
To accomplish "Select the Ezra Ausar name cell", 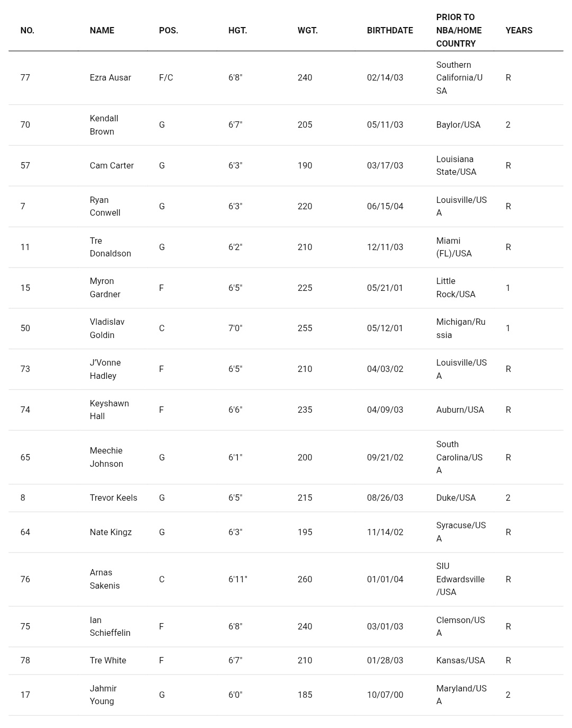I will tap(110, 78).
